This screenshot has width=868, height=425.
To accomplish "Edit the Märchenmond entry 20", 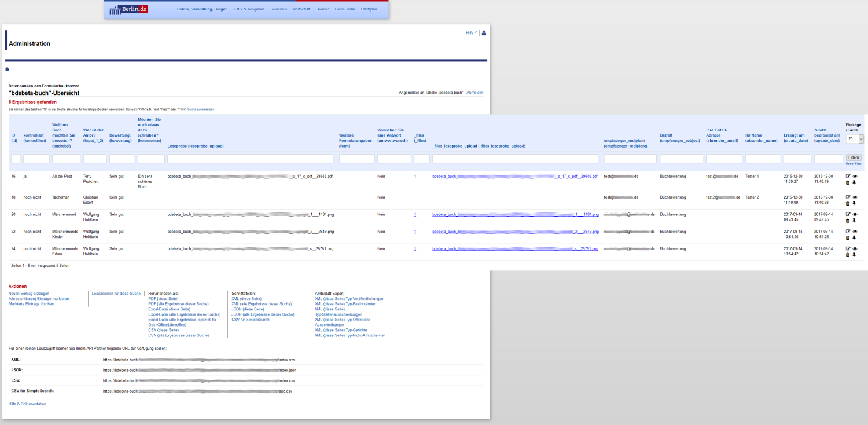I will (x=848, y=214).
